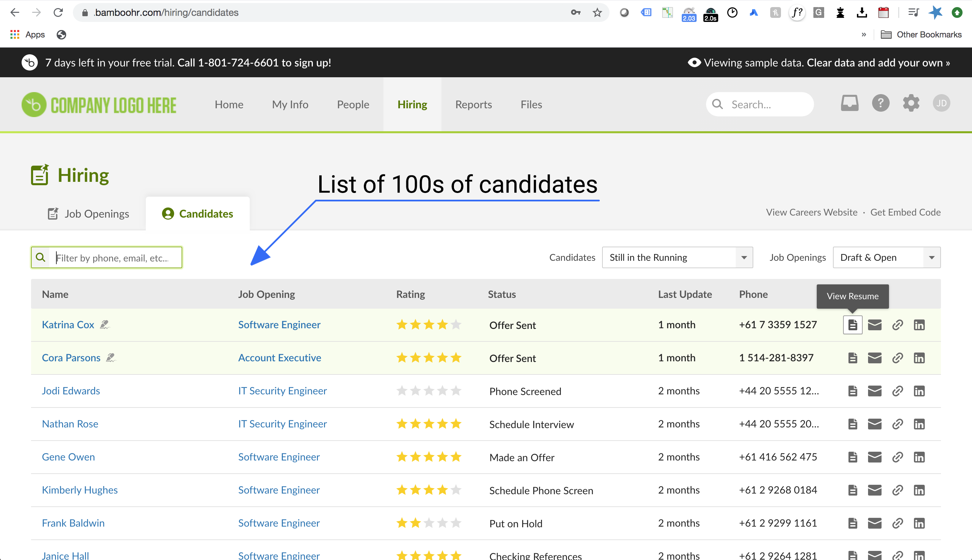Open the Reports menu item
The image size is (972, 560).
[x=473, y=105]
